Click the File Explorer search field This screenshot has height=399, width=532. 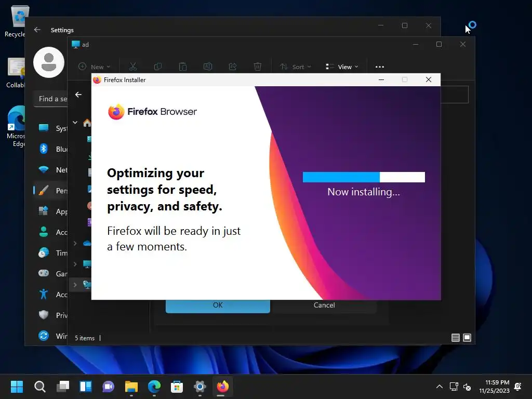[454, 95]
